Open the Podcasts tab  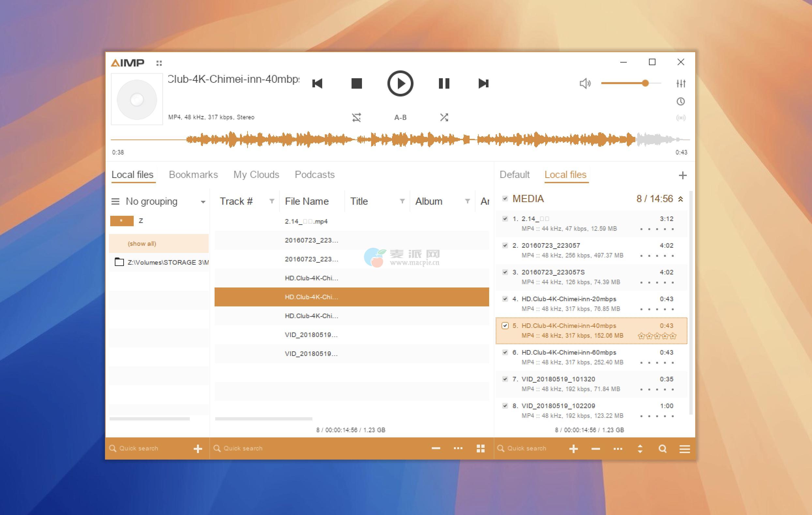click(x=315, y=175)
